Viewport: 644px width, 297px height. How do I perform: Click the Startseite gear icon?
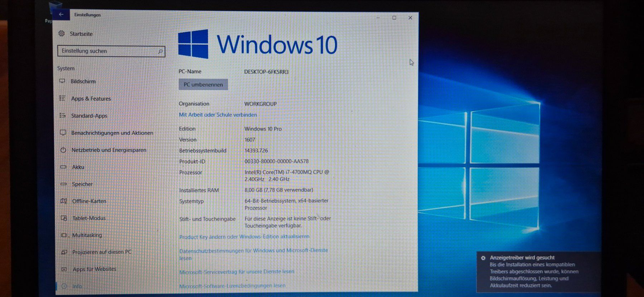62,33
